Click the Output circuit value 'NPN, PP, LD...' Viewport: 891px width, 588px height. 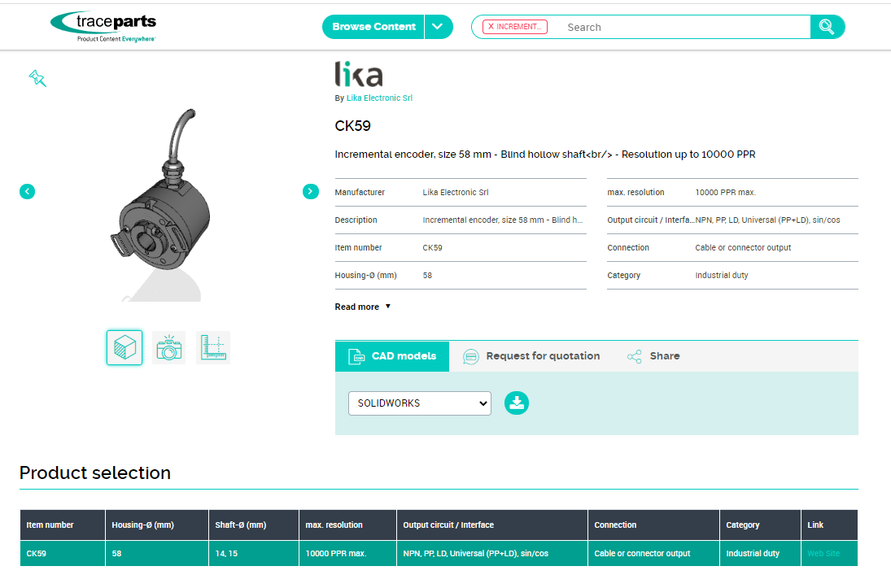pyautogui.click(x=767, y=220)
